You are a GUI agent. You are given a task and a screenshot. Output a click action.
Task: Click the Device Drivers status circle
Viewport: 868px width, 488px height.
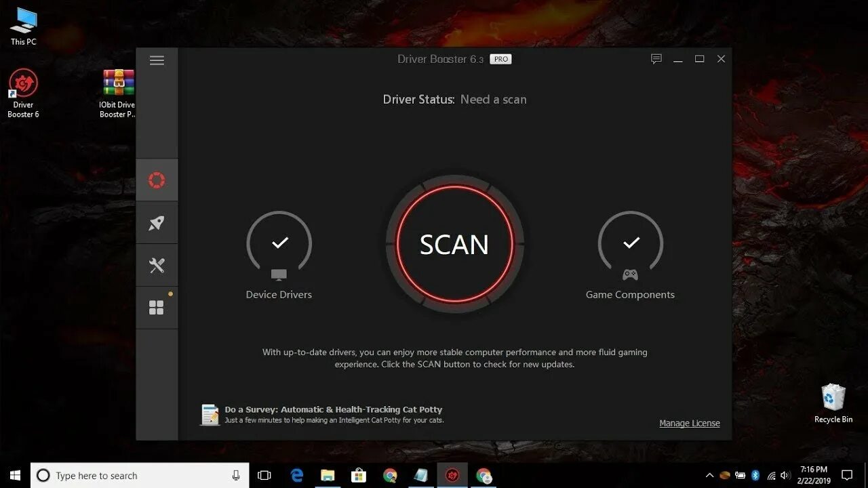279,244
